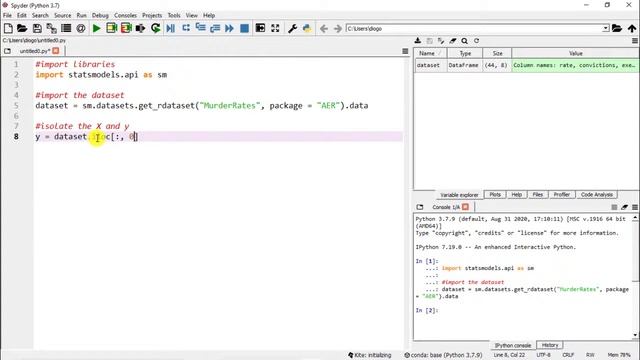This screenshot has width=640, height=360.
Task: Go forward with the right arrow
Action: [x=338, y=29]
